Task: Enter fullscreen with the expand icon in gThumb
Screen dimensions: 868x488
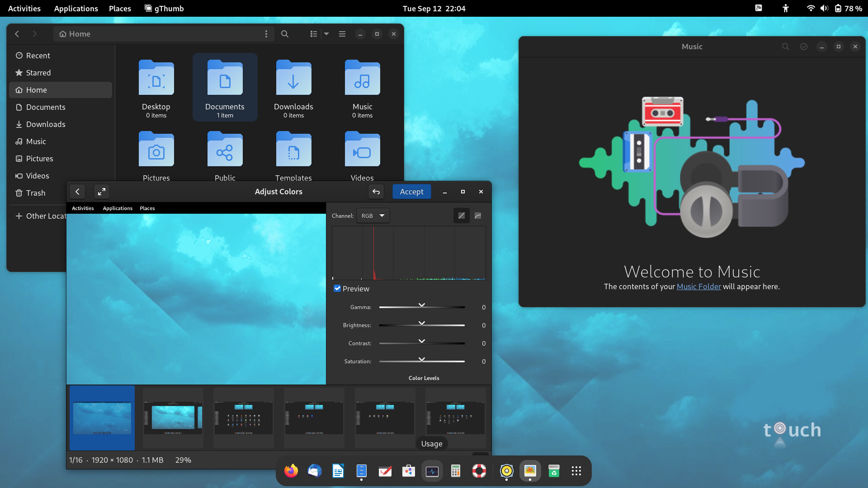Action: (101, 192)
